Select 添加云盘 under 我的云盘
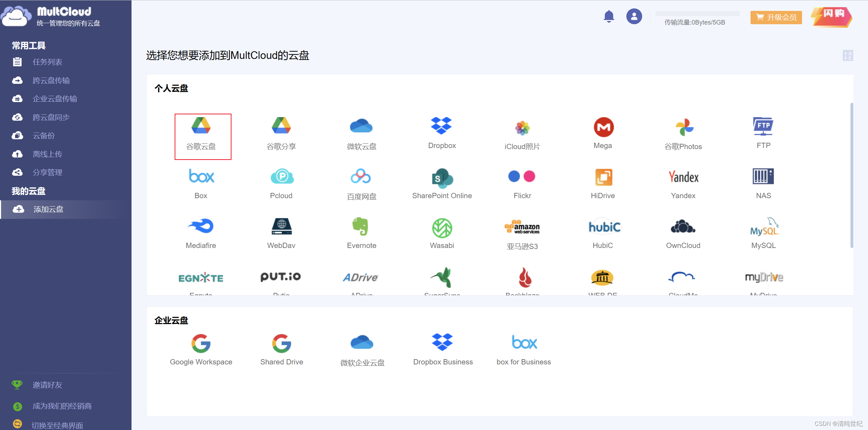Screen dimensions: 868x430 (x=48, y=209)
